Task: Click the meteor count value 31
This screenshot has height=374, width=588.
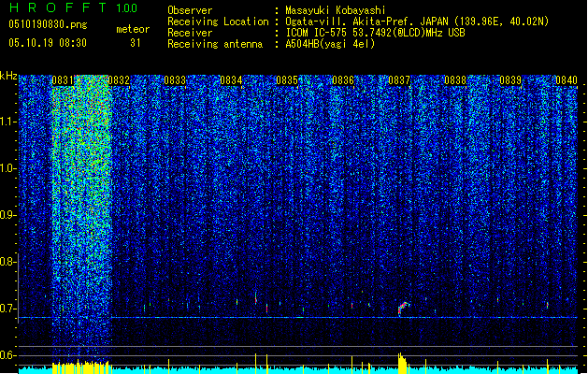Action: tap(136, 43)
